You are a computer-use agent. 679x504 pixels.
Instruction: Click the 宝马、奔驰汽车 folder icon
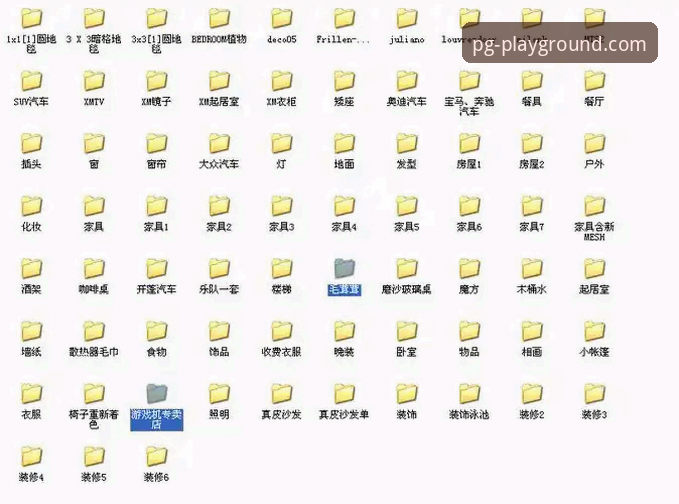click(469, 81)
